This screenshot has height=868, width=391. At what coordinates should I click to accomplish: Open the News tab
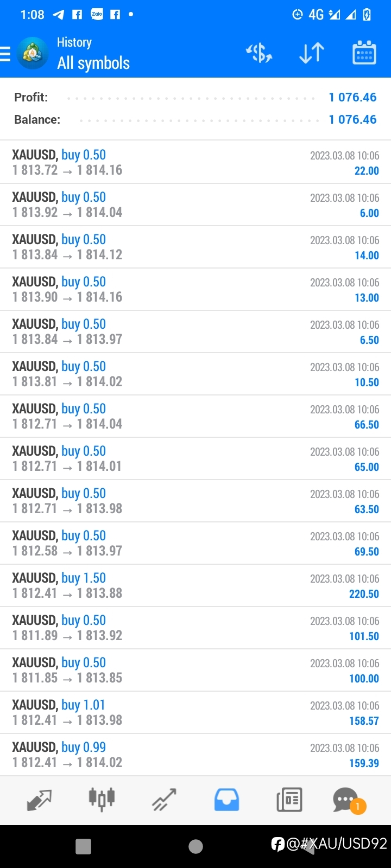pos(289,800)
